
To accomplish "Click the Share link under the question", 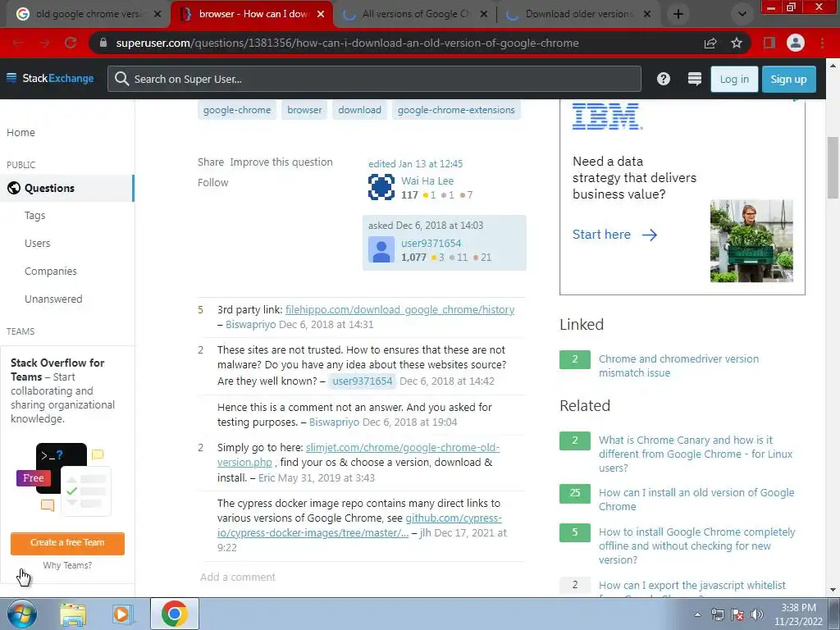I will coord(211,162).
